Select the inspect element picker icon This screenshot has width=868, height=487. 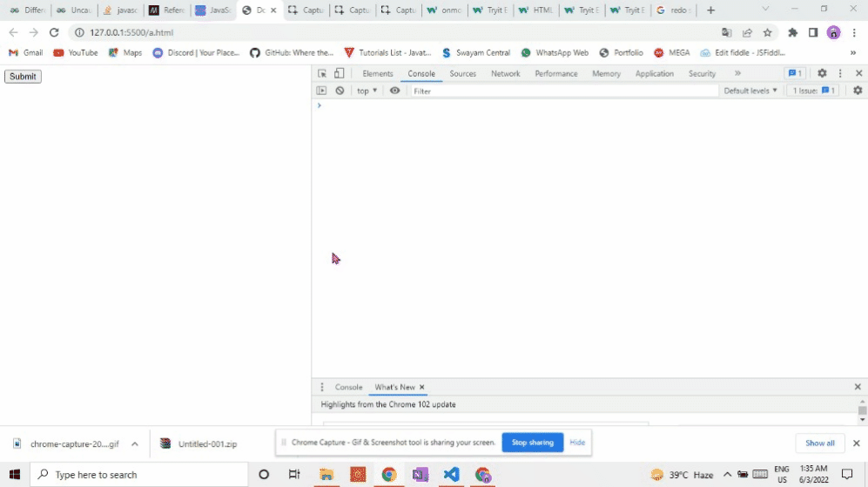point(322,74)
